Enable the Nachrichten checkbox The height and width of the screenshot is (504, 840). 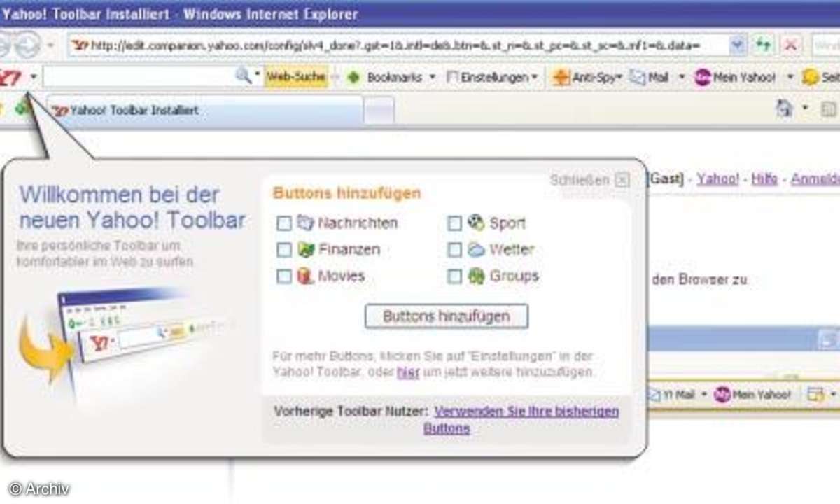pos(284,223)
